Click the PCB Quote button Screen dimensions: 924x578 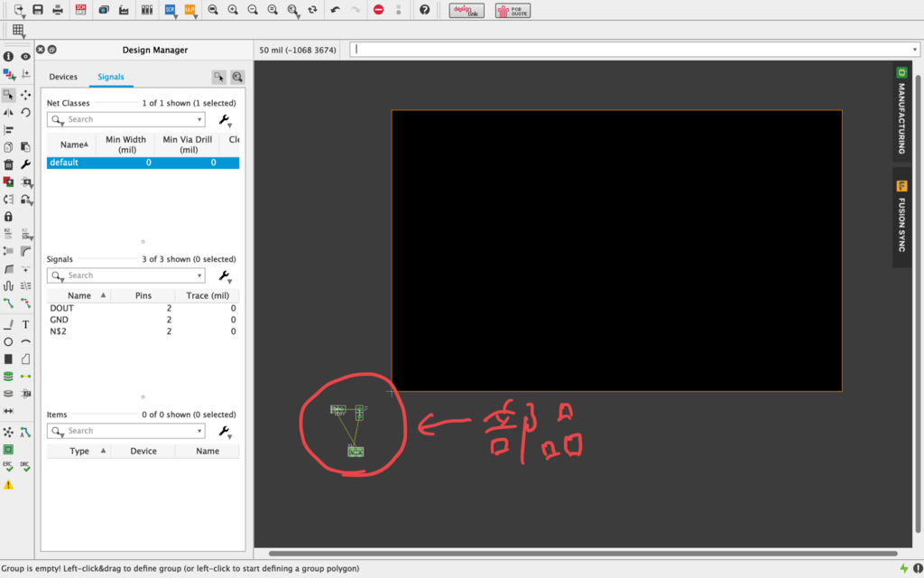(513, 10)
